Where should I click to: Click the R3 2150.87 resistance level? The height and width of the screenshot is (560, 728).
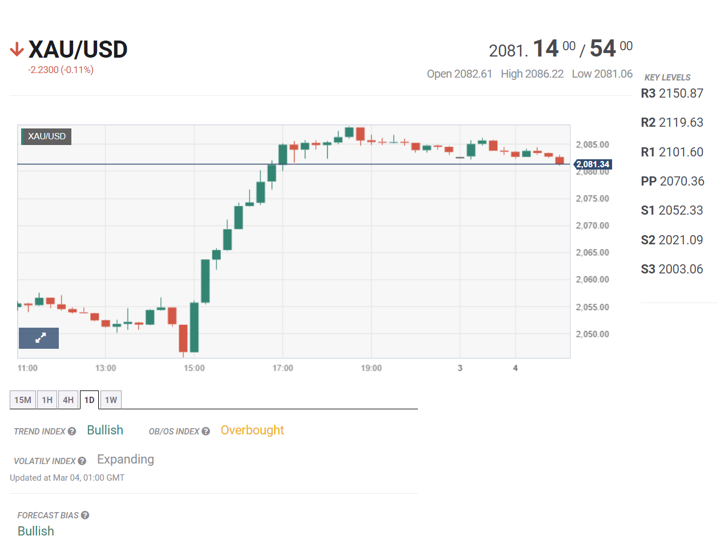coord(672,94)
